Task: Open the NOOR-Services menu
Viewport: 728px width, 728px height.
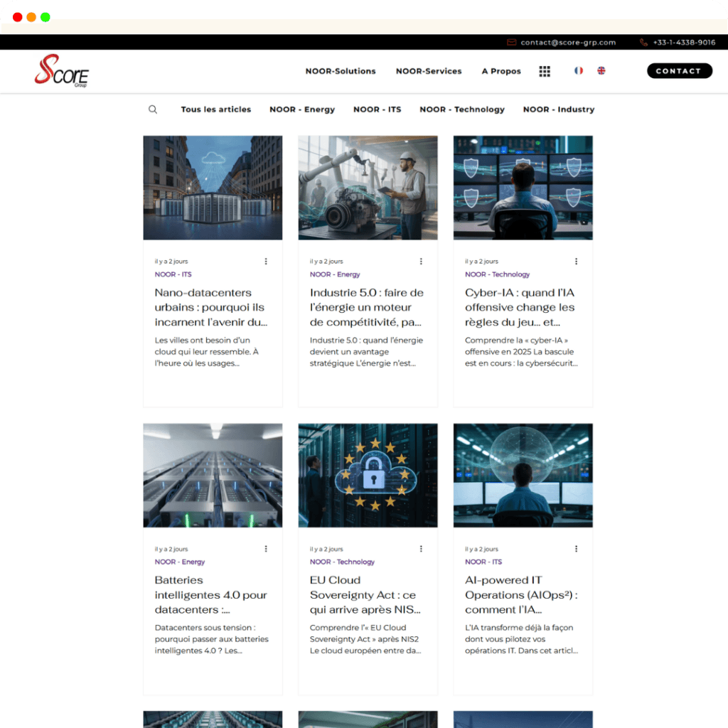Action: (429, 71)
